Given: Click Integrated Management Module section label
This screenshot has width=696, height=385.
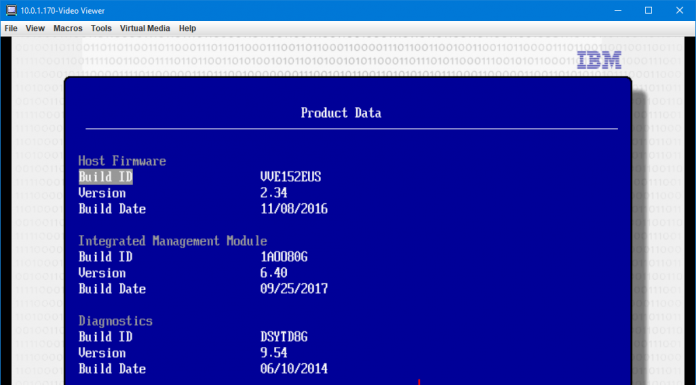Looking at the screenshot, I should pyautogui.click(x=173, y=241).
